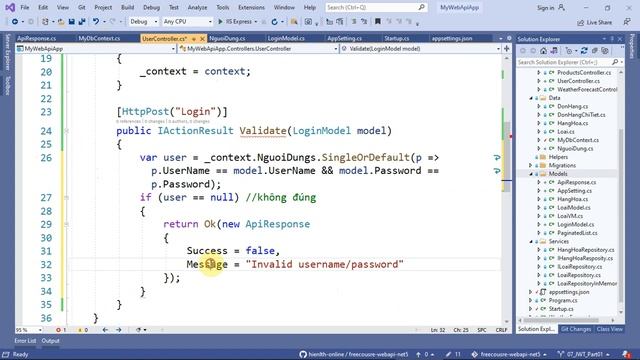Open the Build menu
The image size is (640, 360).
point(127,7)
